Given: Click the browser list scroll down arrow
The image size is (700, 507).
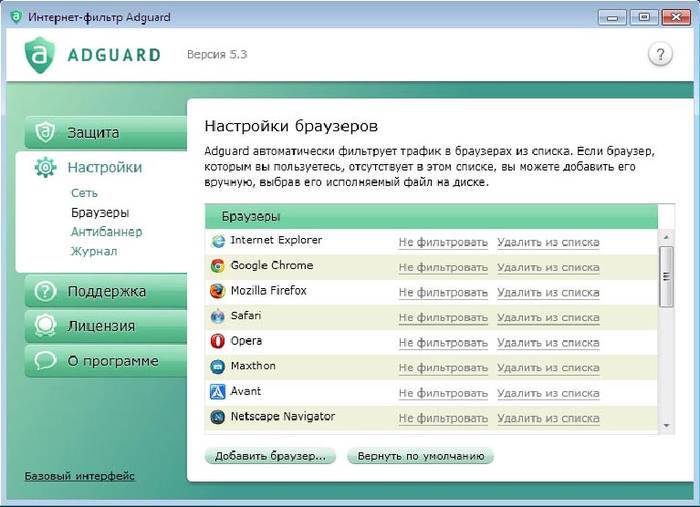Looking at the screenshot, I should coord(666,426).
